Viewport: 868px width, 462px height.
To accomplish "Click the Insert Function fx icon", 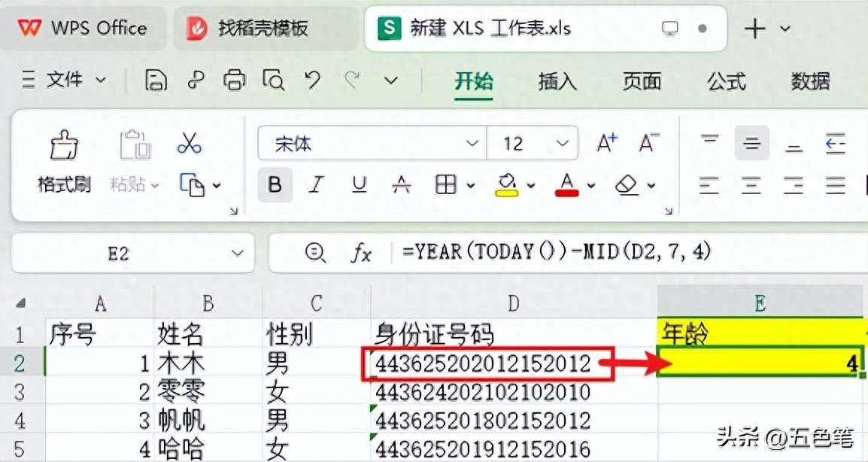I will [x=361, y=254].
